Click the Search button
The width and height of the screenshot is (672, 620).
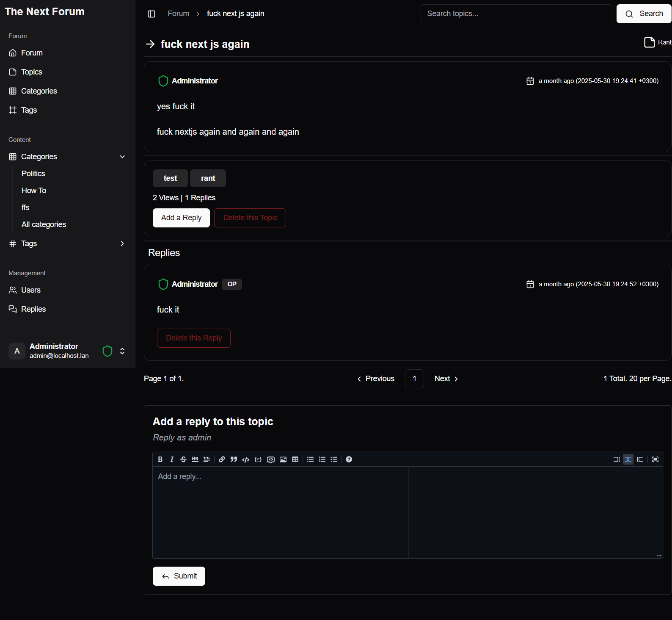coord(644,14)
